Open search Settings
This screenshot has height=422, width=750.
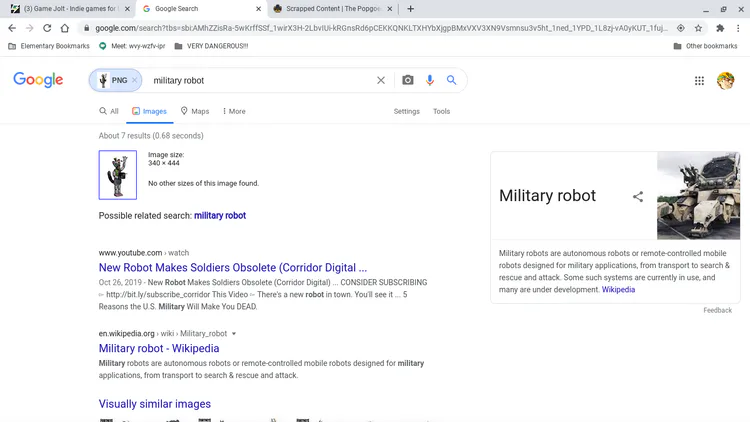click(407, 111)
